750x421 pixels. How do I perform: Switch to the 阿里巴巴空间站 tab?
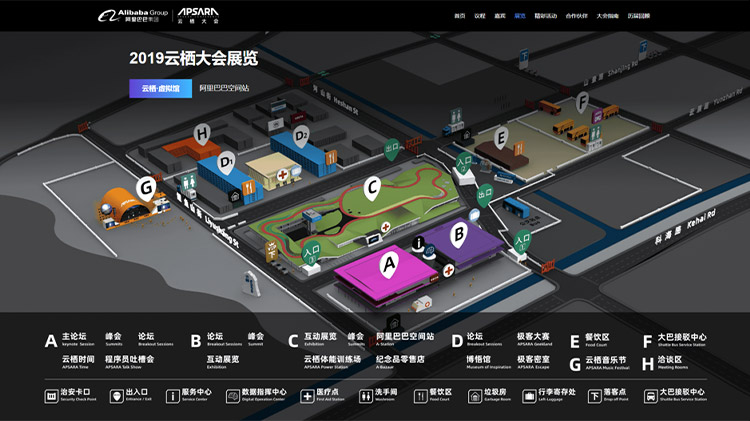click(224, 89)
